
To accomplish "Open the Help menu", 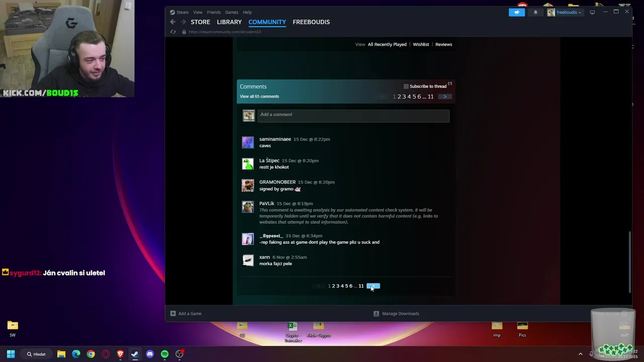I will [248, 12].
